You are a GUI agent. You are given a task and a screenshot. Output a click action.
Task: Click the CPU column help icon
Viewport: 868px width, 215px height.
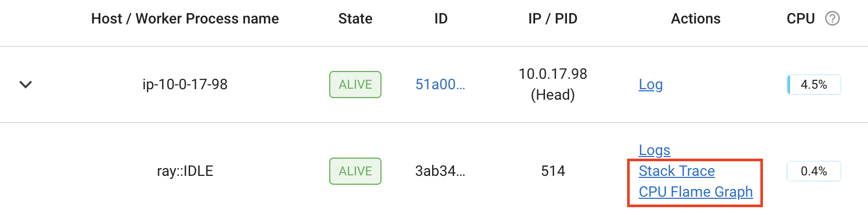tap(832, 19)
